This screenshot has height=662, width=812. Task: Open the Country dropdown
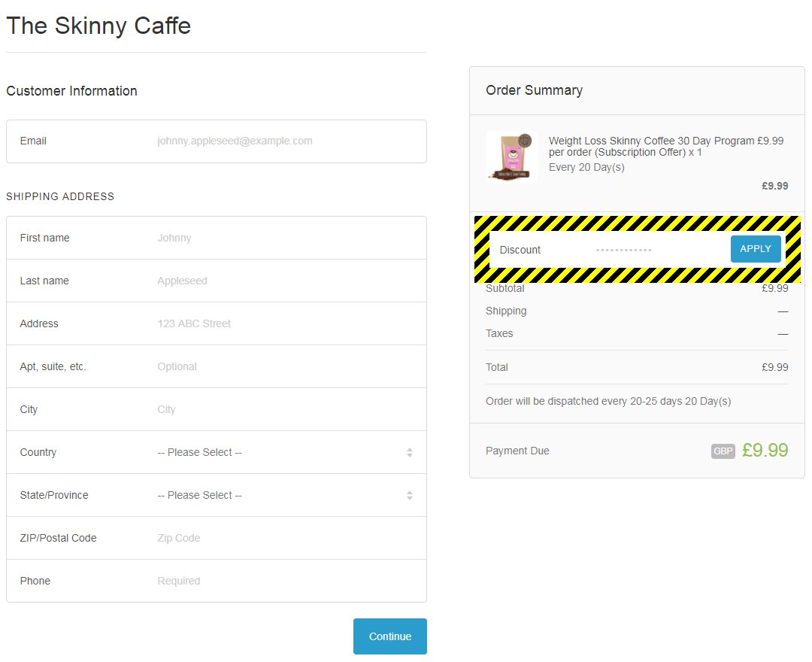pyautogui.click(x=278, y=452)
